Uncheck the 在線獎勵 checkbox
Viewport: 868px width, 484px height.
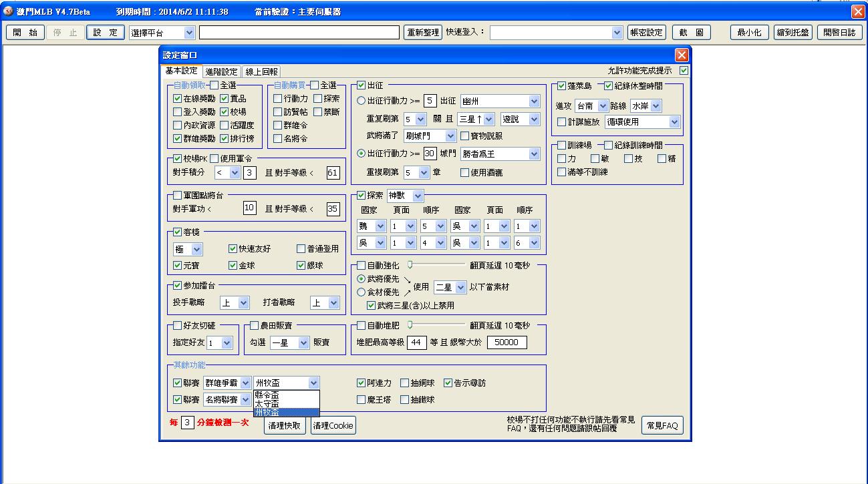coord(177,99)
